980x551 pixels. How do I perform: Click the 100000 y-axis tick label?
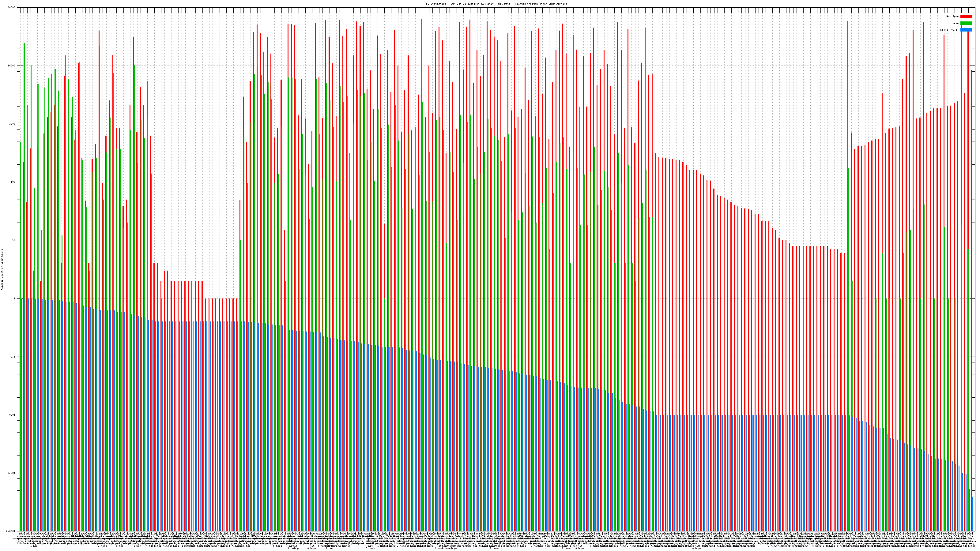tap(11, 8)
